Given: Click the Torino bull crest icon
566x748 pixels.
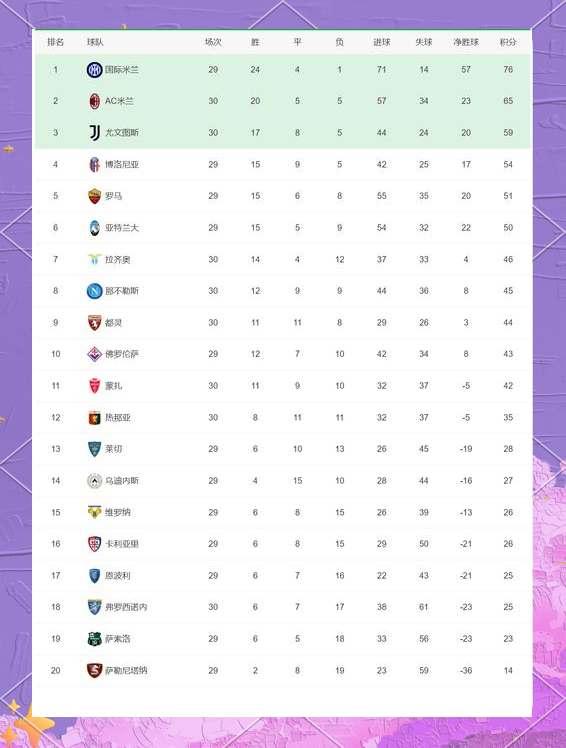Looking at the screenshot, I should (94, 322).
